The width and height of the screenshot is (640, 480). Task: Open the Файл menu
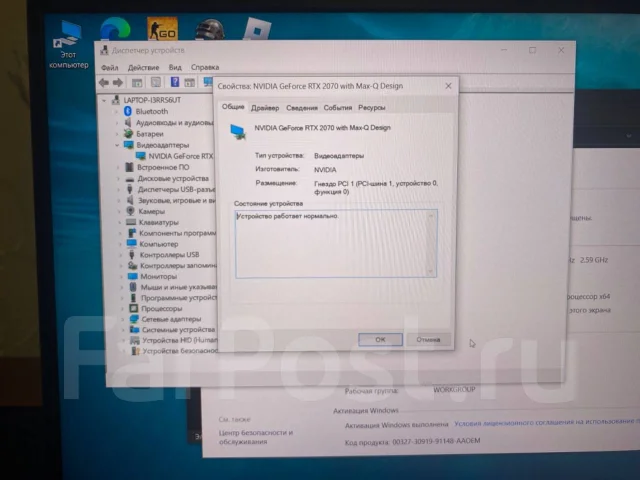pyautogui.click(x=109, y=67)
